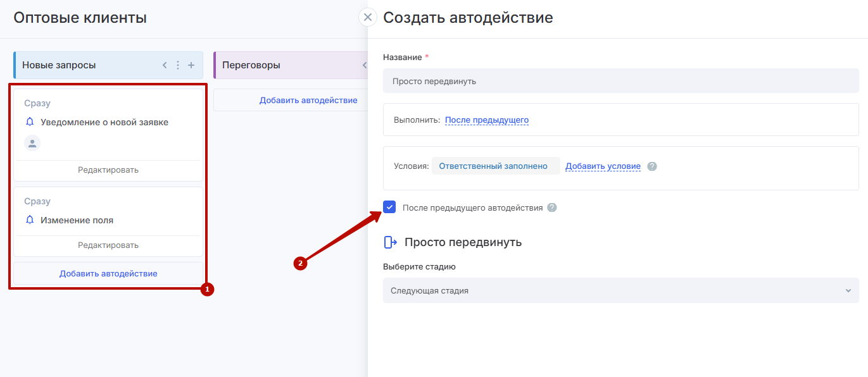Add autoaction under Переговоры column
Viewport: 868px width, 377px height.
point(308,100)
